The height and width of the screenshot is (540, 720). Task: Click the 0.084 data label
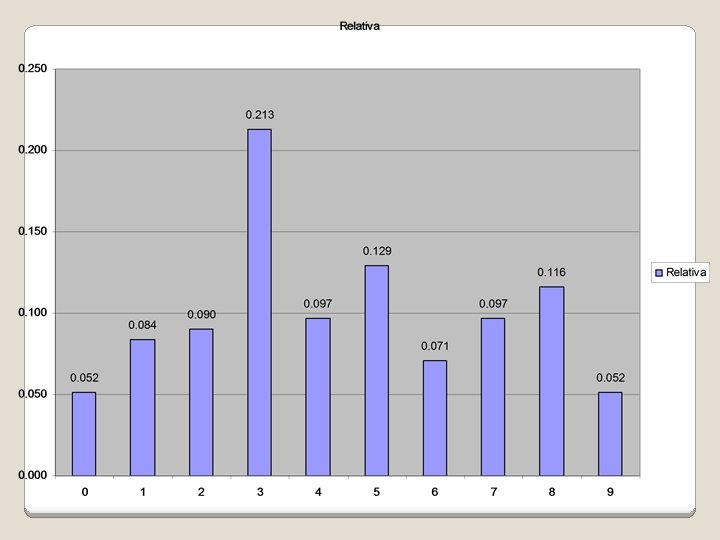click(142, 325)
